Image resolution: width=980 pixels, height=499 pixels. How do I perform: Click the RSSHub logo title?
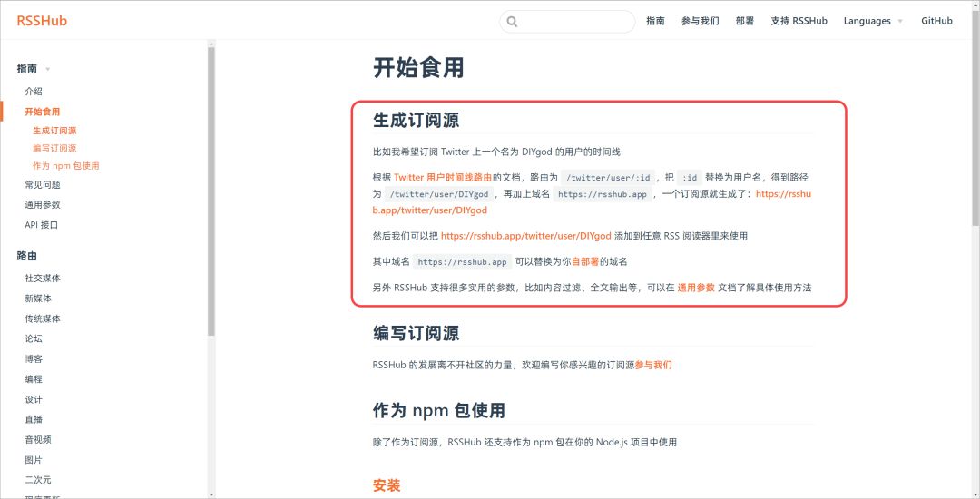point(42,21)
